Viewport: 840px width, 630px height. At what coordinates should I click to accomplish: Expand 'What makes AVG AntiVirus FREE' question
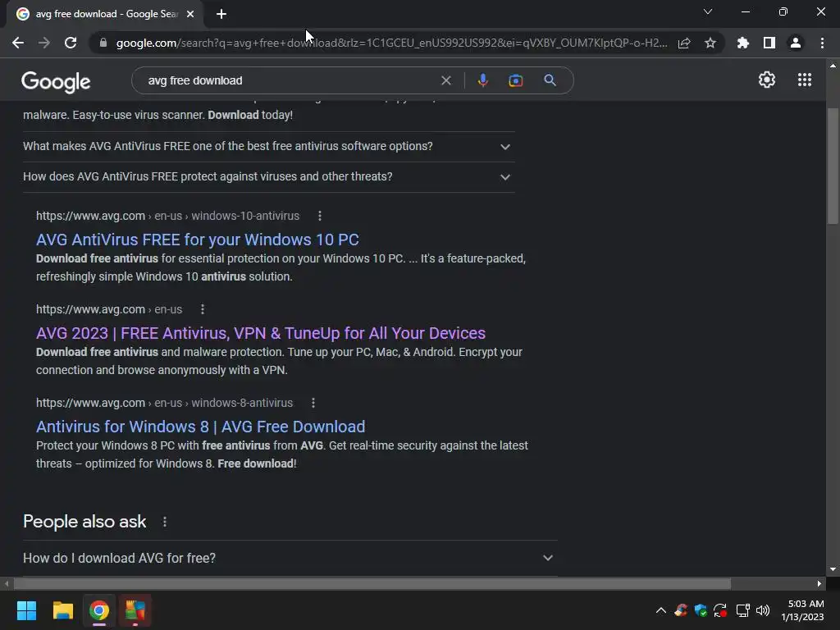(268, 146)
